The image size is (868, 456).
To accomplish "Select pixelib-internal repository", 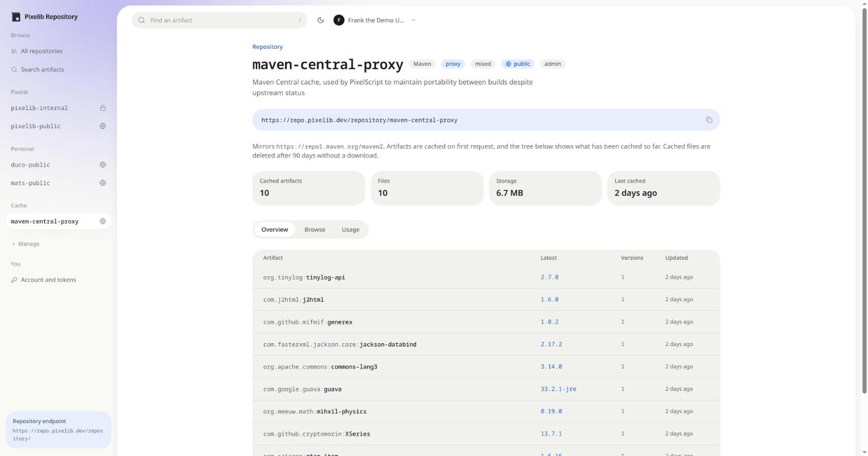I will click(58, 108).
